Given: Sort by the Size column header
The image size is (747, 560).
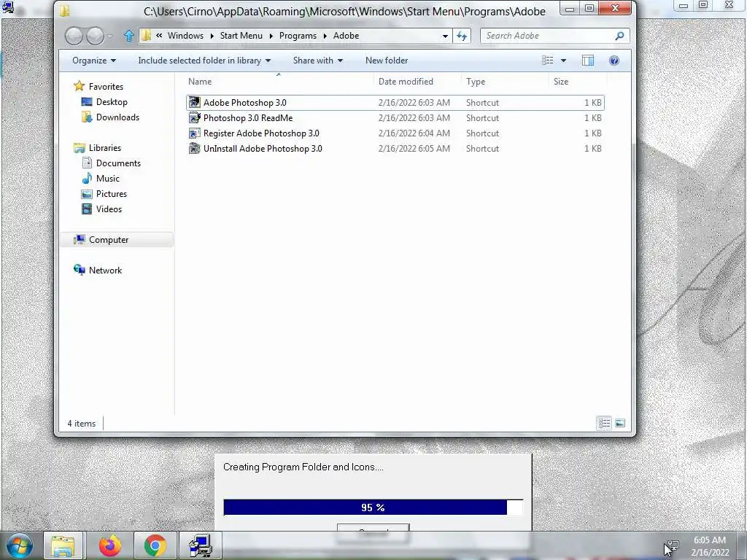Looking at the screenshot, I should click(578, 82).
